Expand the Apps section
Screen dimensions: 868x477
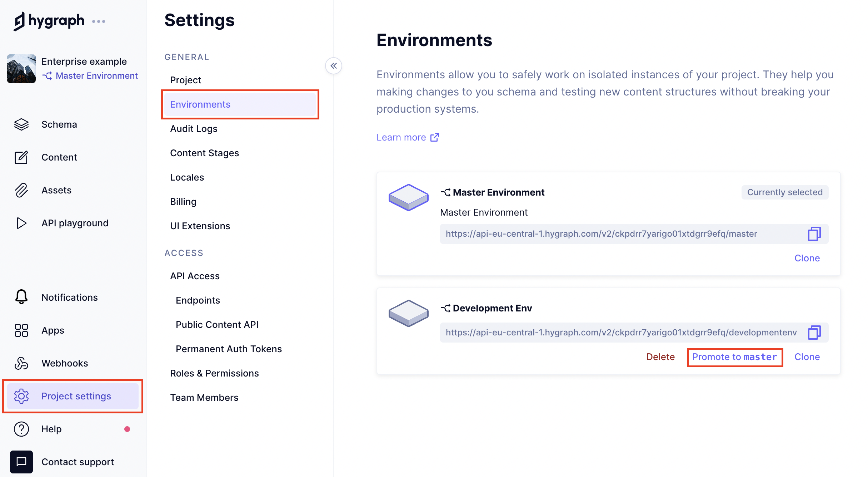(x=53, y=330)
